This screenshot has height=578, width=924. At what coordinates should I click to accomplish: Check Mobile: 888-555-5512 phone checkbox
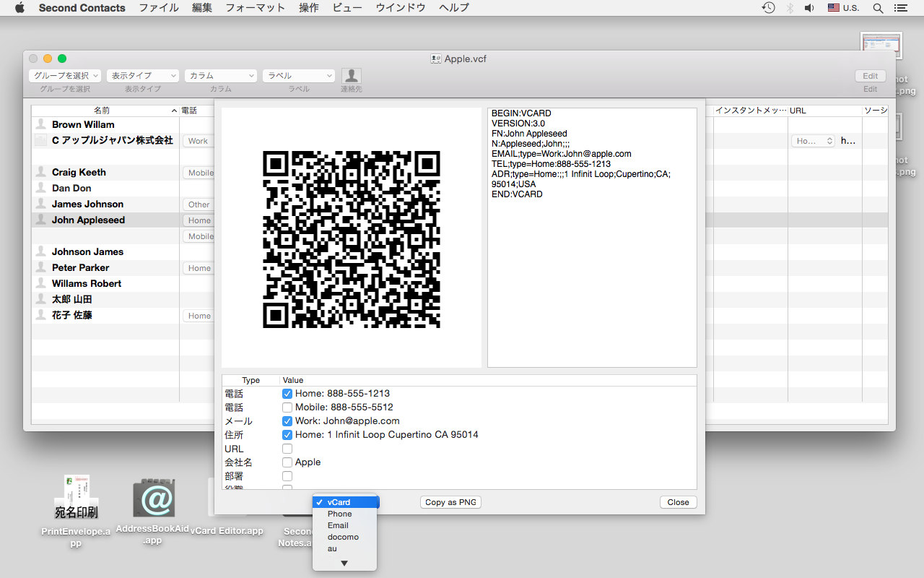tap(287, 407)
